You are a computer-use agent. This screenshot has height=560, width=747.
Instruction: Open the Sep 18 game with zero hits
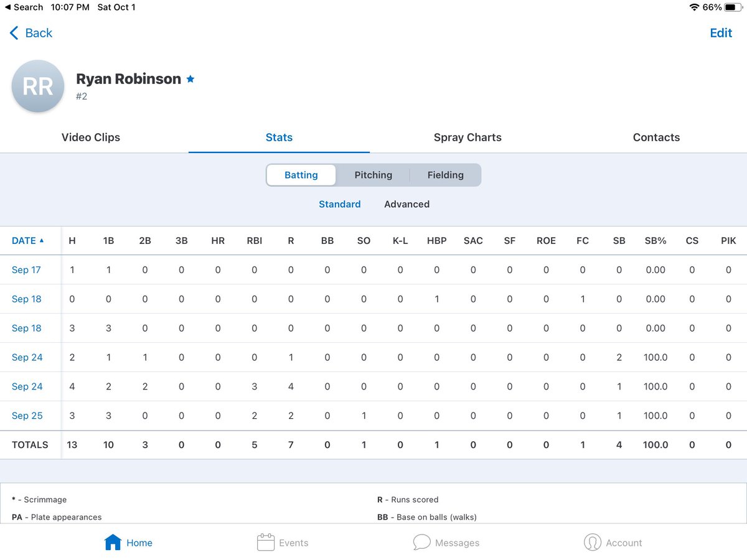click(x=27, y=299)
